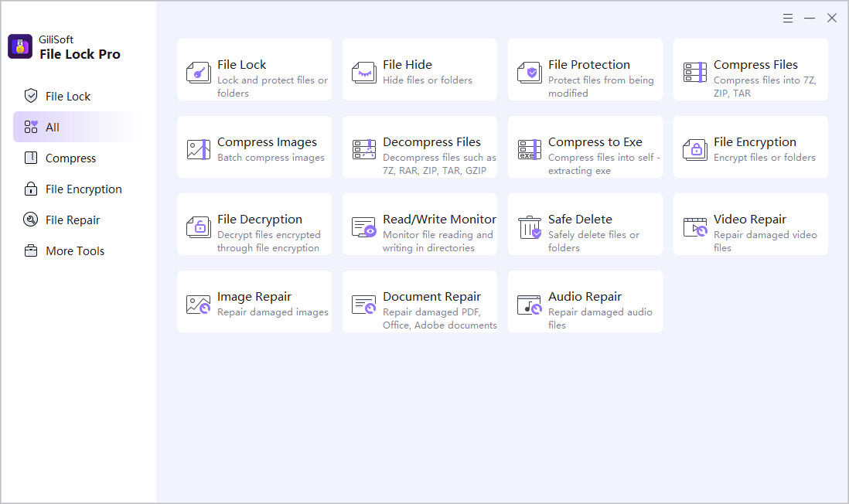Open the Compress Files tool

click(x=750, y=70)
